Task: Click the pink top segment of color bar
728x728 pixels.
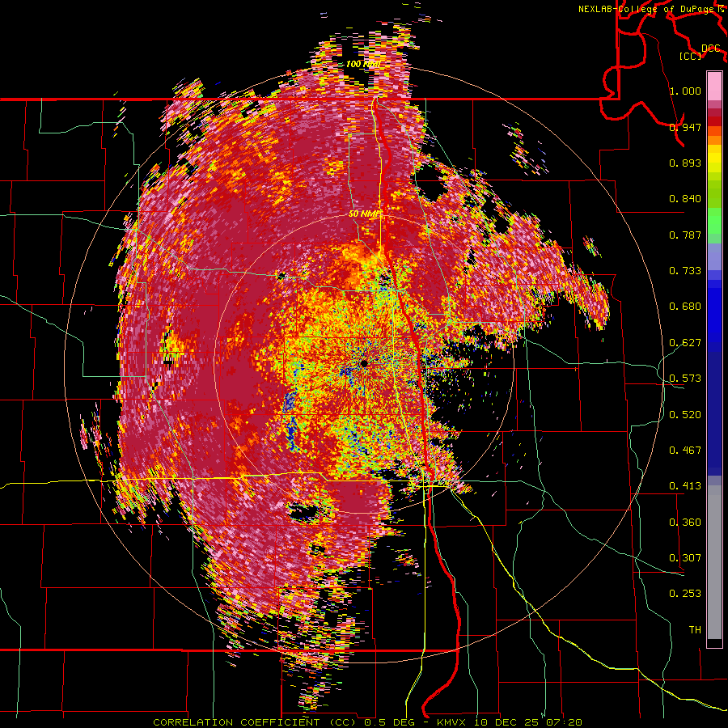Action: pos(714,87)
